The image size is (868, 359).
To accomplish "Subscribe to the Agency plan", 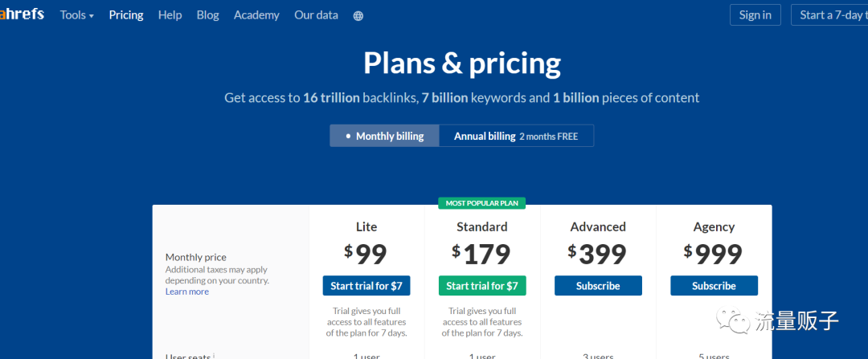I will pyautogui.click(x=714, y=285).
